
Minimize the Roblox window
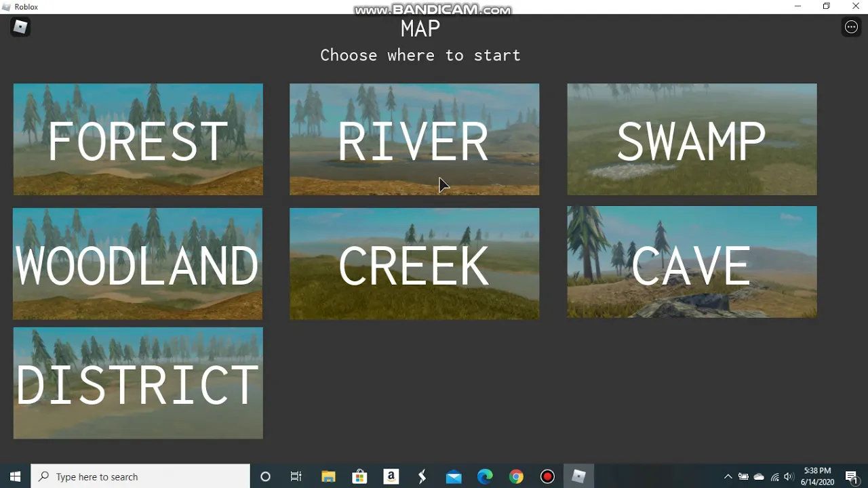(798, 6)
